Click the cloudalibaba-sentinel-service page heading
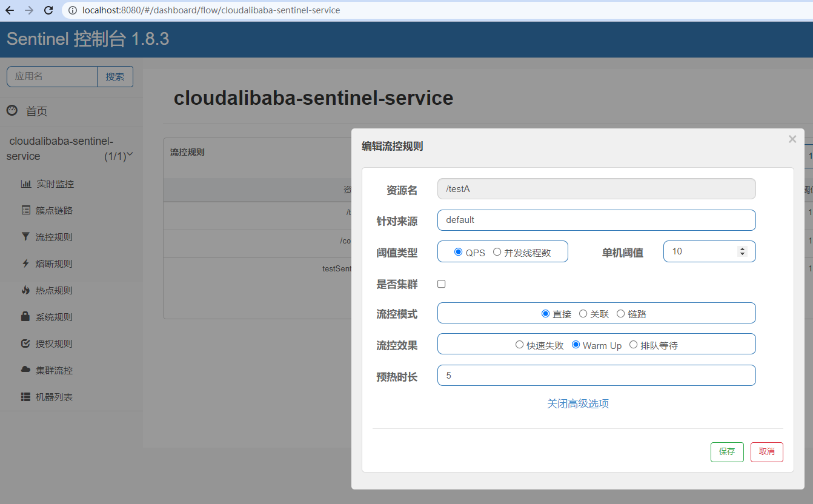 point(313,98)
